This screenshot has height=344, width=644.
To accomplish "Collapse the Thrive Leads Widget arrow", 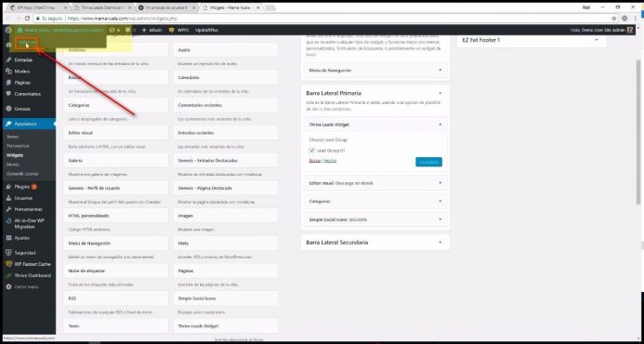I will (x=440, y=125).
